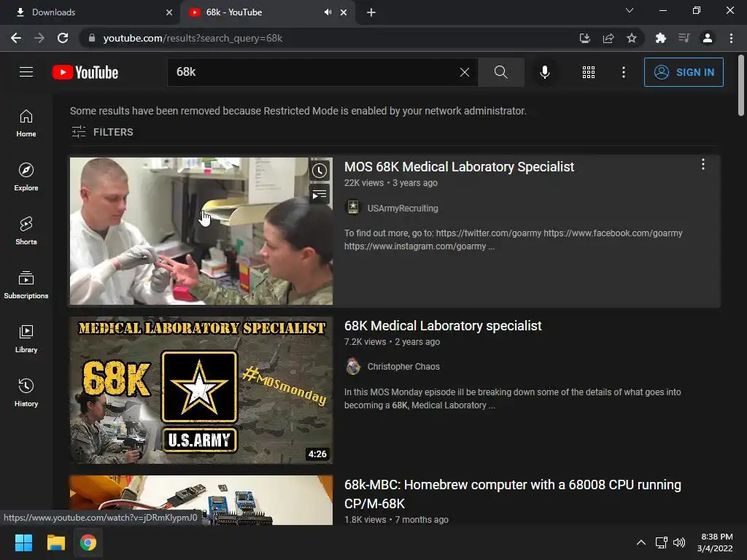The height and width of the screenshot is (560, 747).
Task: Reload the current page
Action: coord(63,38)
